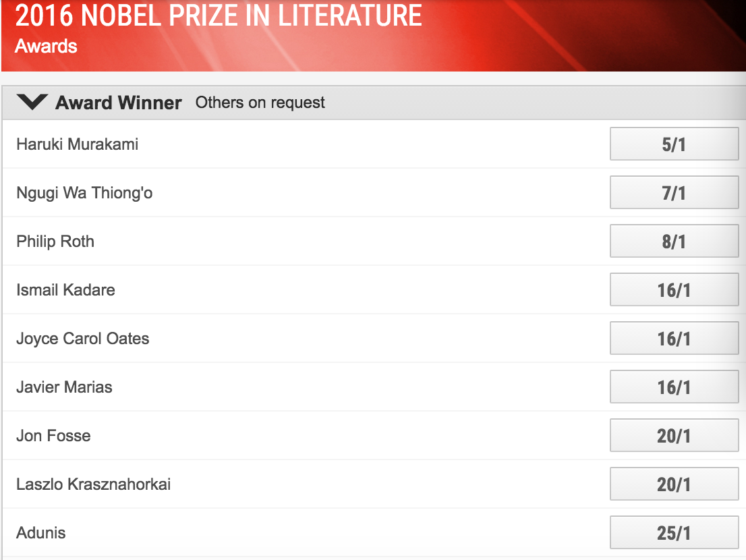Click the Haruki Murakami name
The height and width of the screenshot is (560, 746).
pyautogui.click(x=77, y=144)
